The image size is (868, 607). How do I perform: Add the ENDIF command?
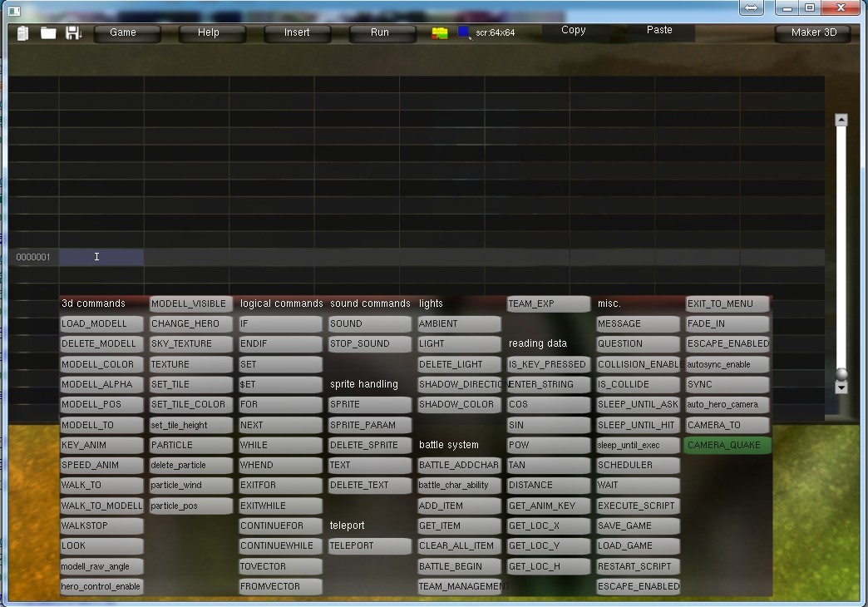pos(280,344)
